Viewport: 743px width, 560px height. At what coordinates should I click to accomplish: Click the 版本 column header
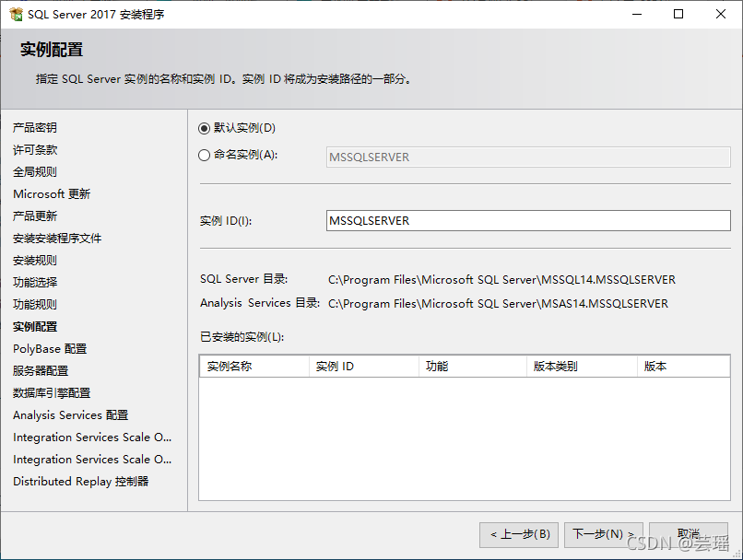click(x=683, y=367)
